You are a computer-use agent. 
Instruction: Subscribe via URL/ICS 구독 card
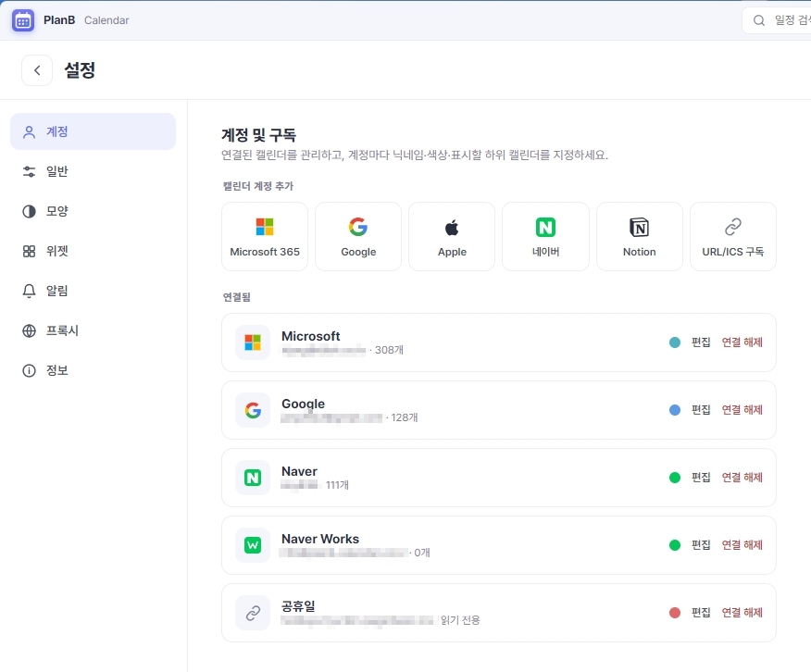[733, 236]
